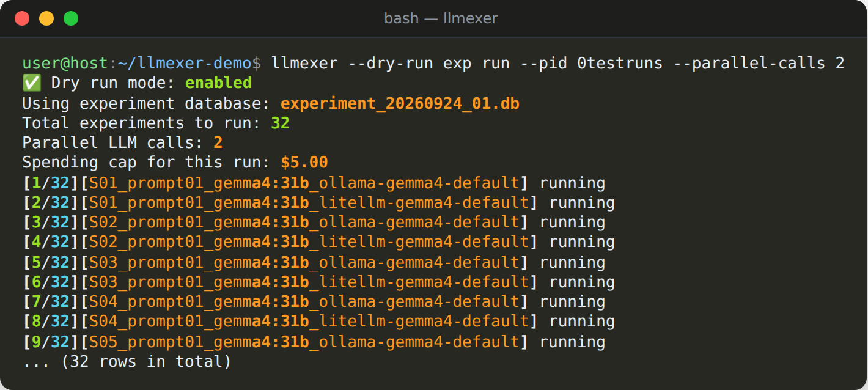Click the '... (32 rows in total)' line
Screen dimensions: 868x390
[x=127, y=362]
